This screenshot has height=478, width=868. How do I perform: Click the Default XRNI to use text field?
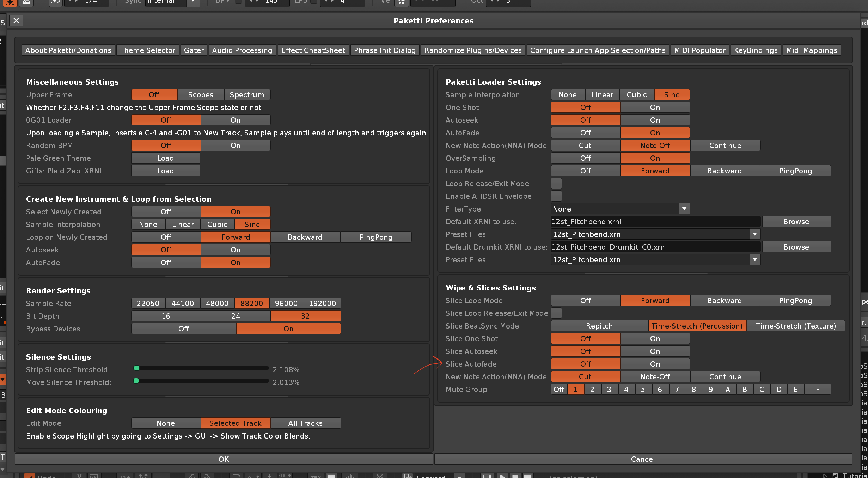[x=655, y=222]
